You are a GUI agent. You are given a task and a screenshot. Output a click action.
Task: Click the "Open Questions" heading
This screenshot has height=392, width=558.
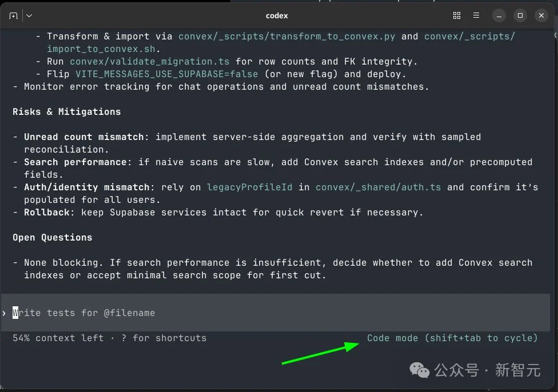(x=53, y=238)
